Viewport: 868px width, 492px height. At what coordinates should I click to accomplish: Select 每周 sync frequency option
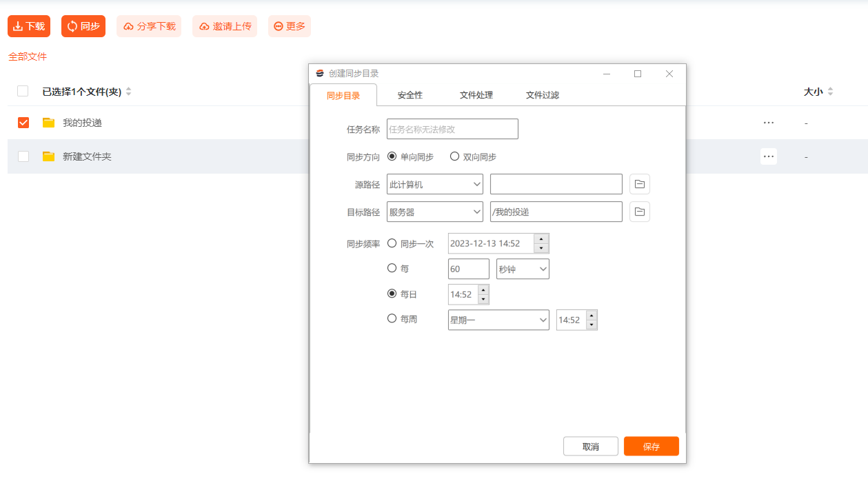pyautogui.click(x=392, y=319)
